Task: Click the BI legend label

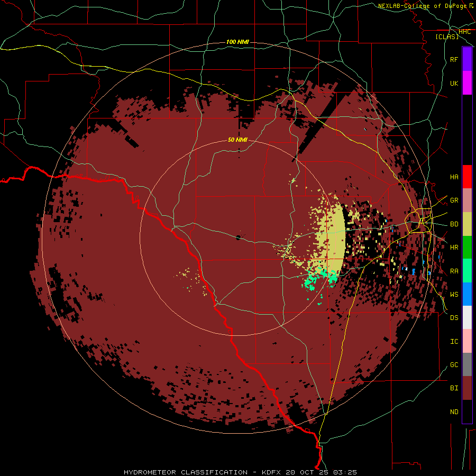Action: 454,388
